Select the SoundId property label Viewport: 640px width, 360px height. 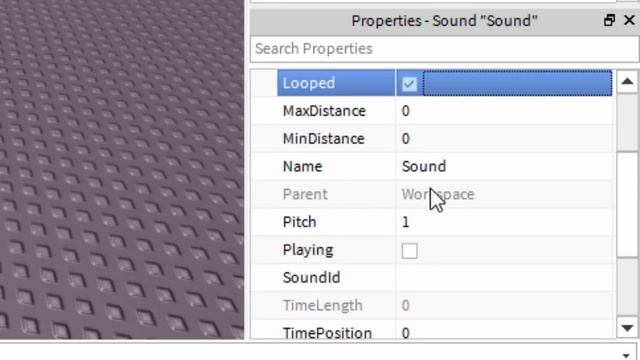(x=311, y=278)
